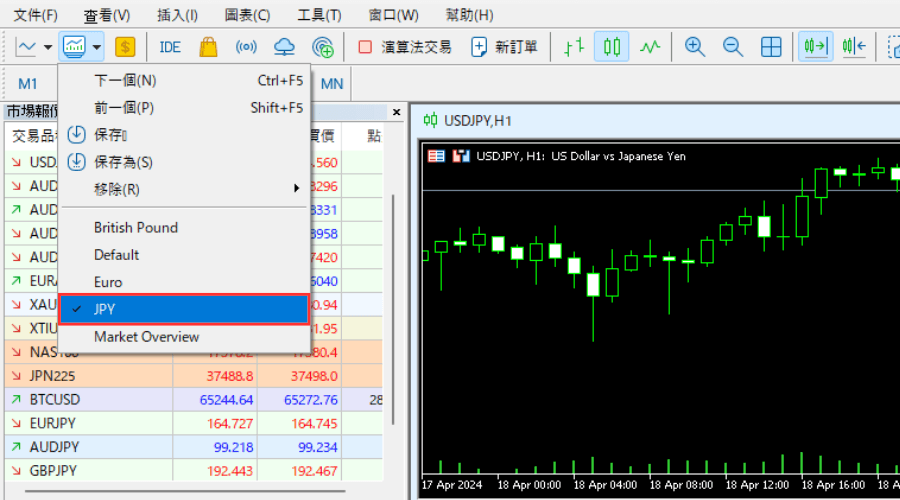Zoom in on the chart

[x=695, y=47]
